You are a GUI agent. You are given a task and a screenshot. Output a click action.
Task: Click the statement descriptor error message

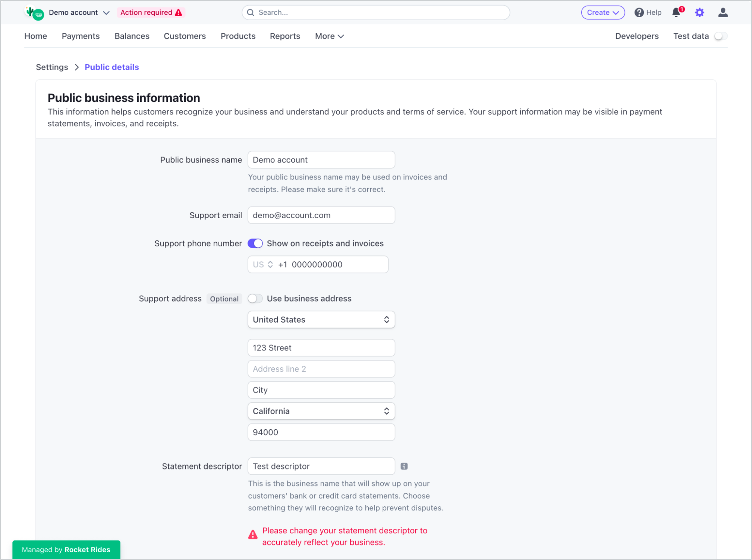344,536
